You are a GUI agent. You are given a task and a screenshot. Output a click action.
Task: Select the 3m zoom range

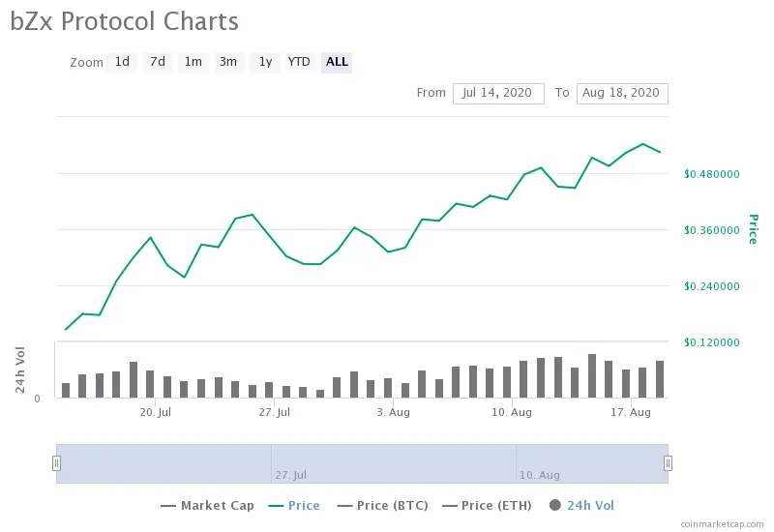pos(228,62)
